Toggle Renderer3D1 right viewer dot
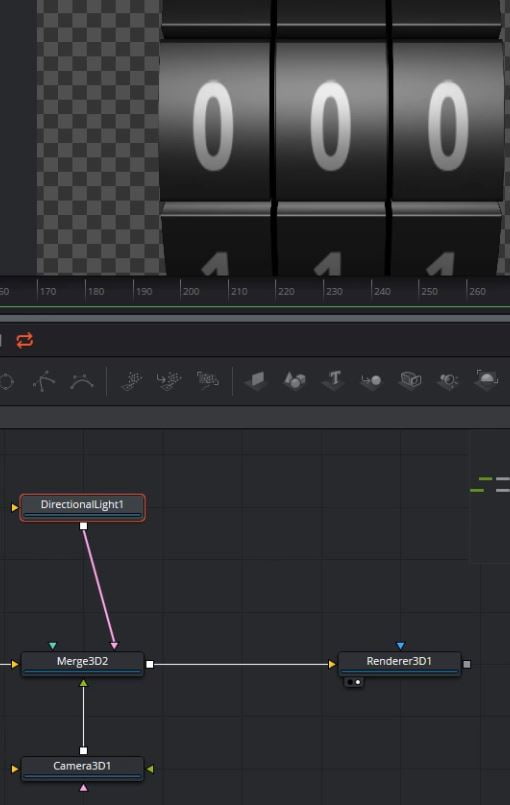Image resolution: width=510 pixels, height=805 pixels. tap(358, 682)
